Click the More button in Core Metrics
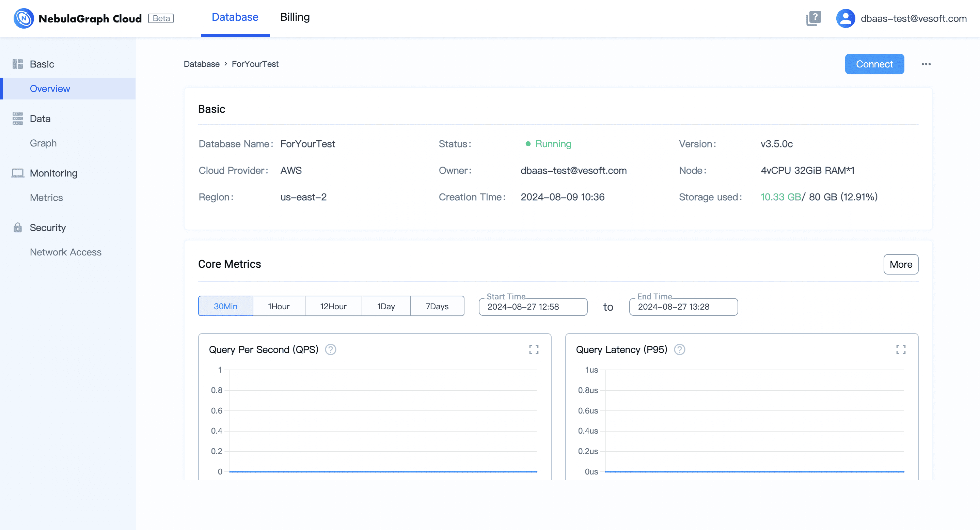 900,264
